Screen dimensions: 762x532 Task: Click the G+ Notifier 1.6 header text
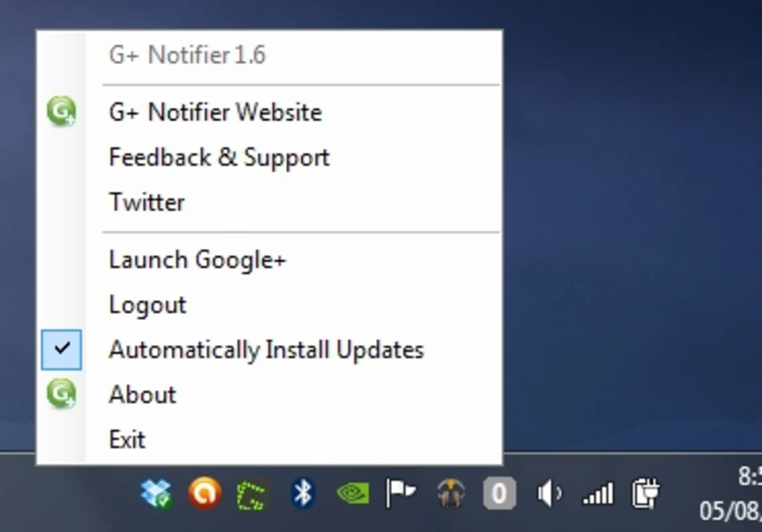(x=188, y=55)
